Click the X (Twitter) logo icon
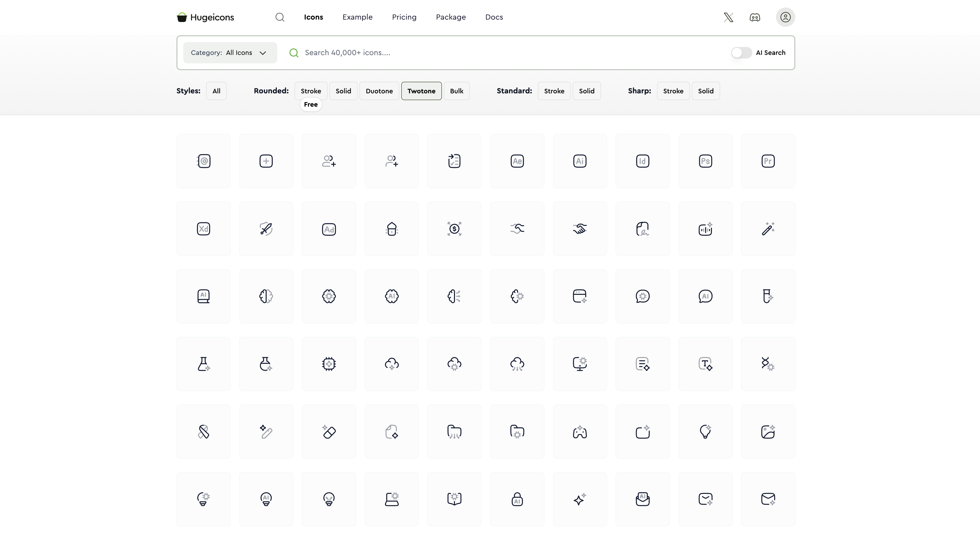This screenshot has height=534, width=980. (x=728, y=17)
